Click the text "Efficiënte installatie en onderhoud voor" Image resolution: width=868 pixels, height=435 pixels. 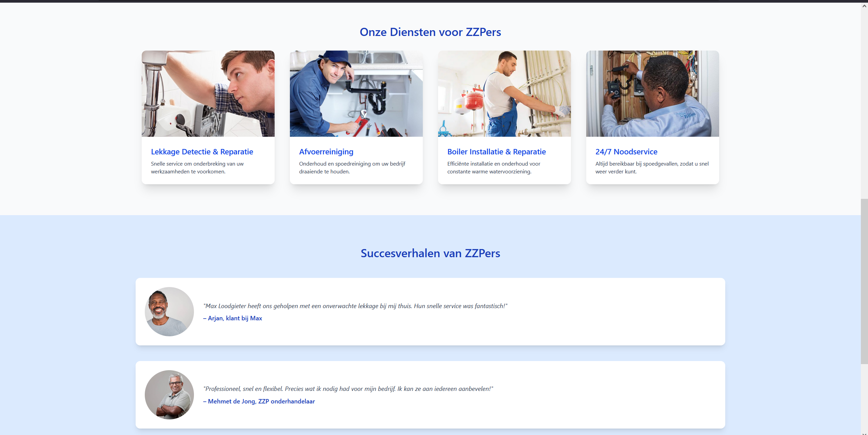tap(494, 164)
